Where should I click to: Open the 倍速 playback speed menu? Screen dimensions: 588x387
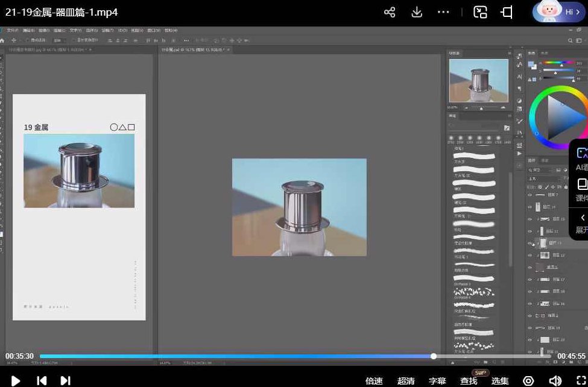pos(374,381)
